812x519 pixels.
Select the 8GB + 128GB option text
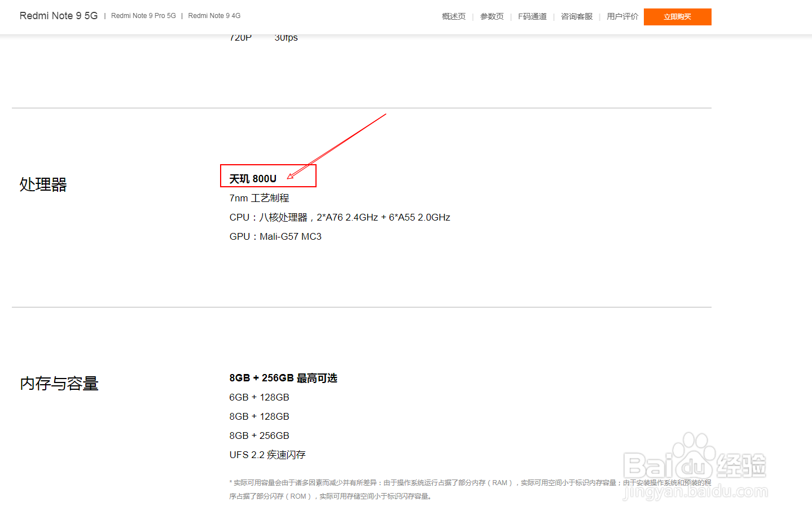[x=259, y=416]
